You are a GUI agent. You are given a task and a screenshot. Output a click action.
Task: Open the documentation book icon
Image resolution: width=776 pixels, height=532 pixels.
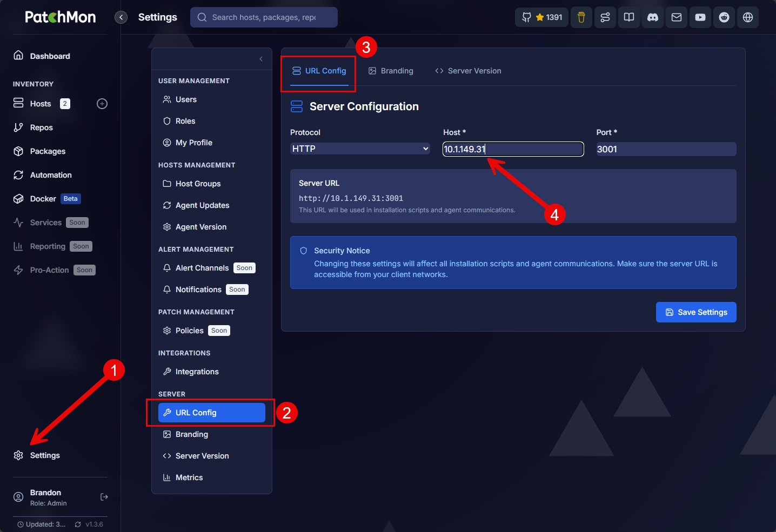629,17
